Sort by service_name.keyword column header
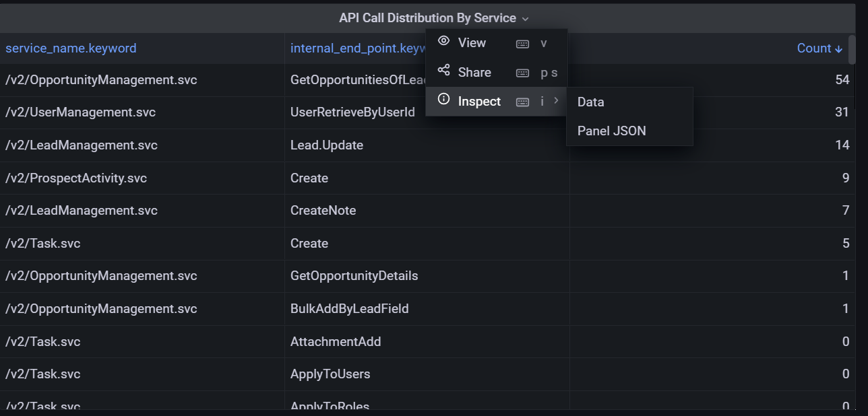 click(x=71, y=48)
